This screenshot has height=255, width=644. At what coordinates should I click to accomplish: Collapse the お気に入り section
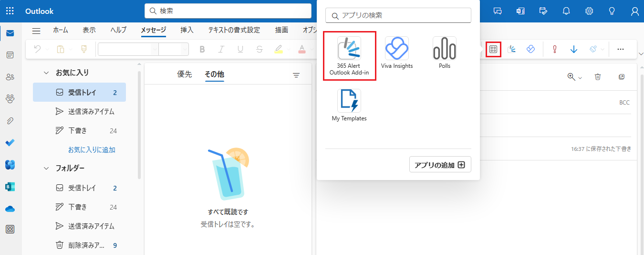(46, 73)
